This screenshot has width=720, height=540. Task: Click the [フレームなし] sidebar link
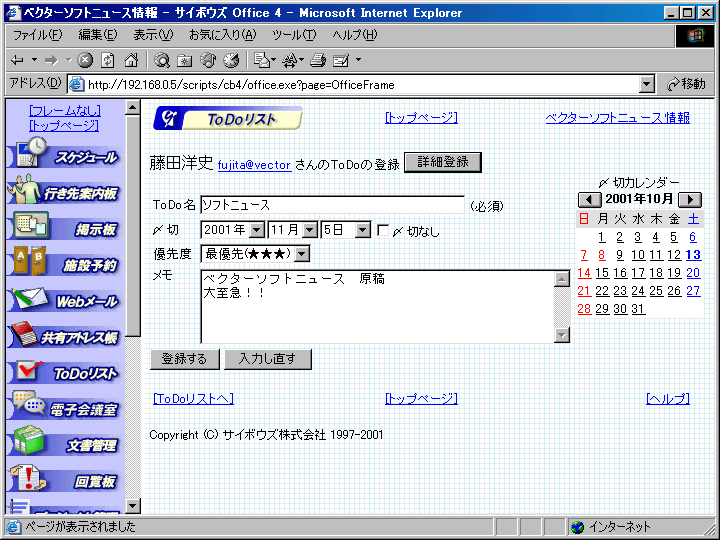click(65, 110)
